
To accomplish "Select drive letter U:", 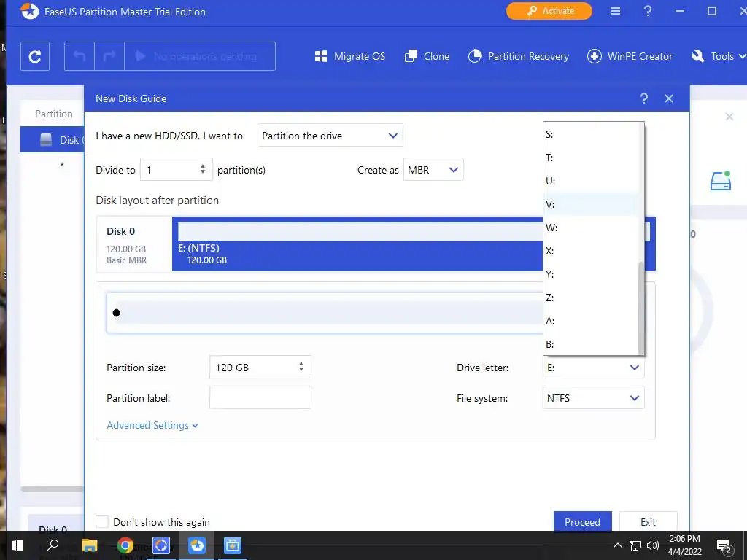I will pyautogui.click(x=591, y=181).
